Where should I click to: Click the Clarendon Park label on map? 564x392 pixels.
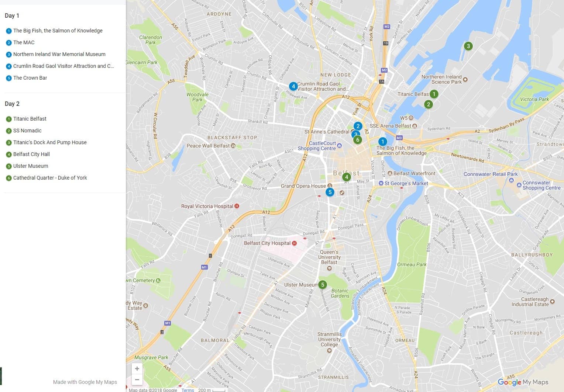151,40
